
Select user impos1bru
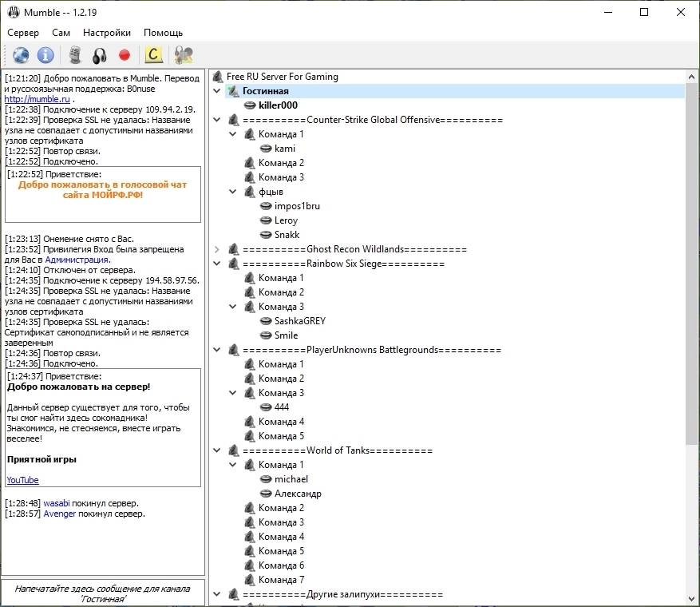pyautogui.click(x=297, y=206)
